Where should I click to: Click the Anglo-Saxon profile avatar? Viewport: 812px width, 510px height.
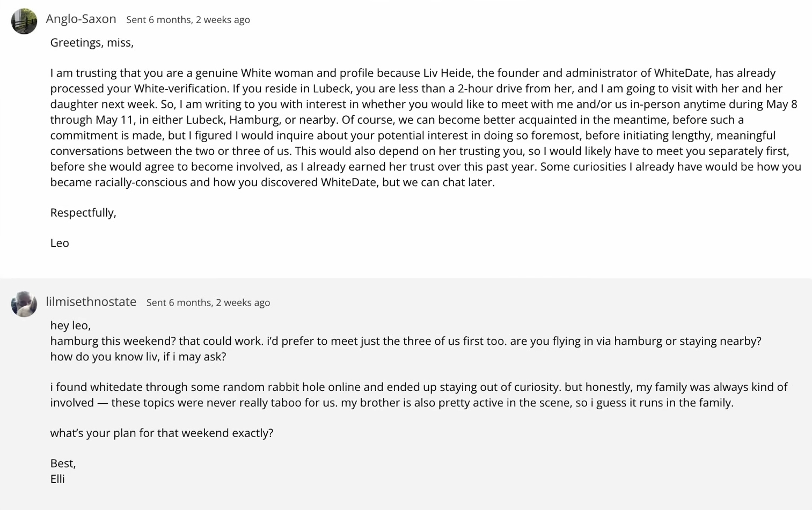tap(24, 21)
